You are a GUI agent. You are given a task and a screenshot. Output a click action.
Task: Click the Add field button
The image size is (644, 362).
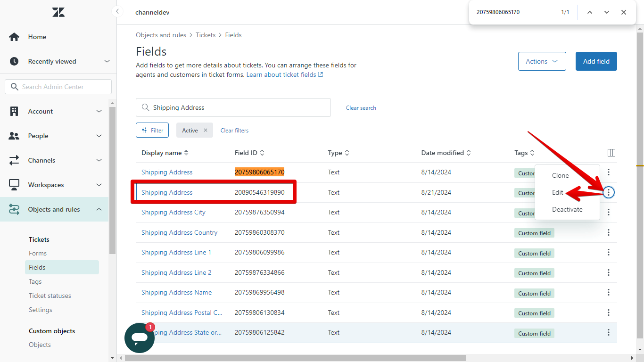click(x=596, y=61)
